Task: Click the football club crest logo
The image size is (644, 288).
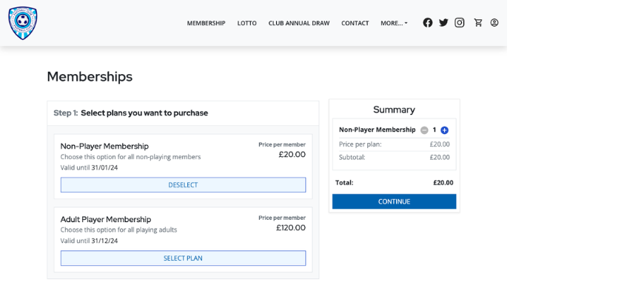Action: 23,23
